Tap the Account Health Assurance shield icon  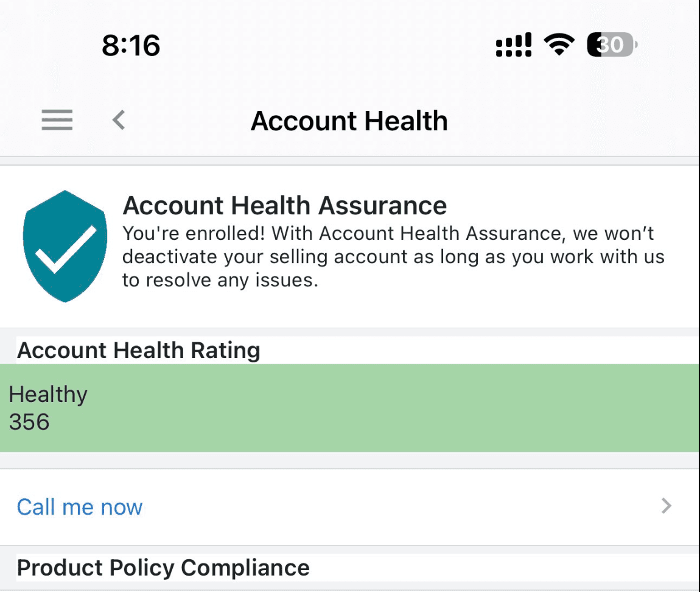(65, 245)
